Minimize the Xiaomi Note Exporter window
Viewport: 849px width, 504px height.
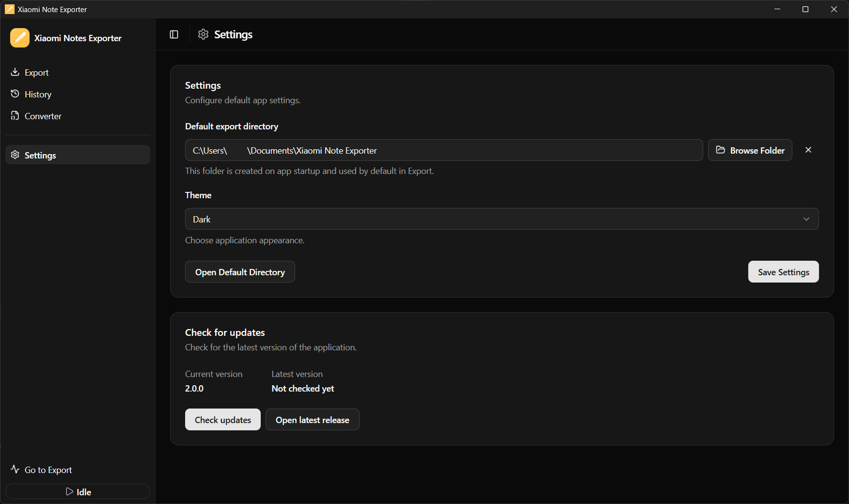pyautogui.click(x=777, y=9)
